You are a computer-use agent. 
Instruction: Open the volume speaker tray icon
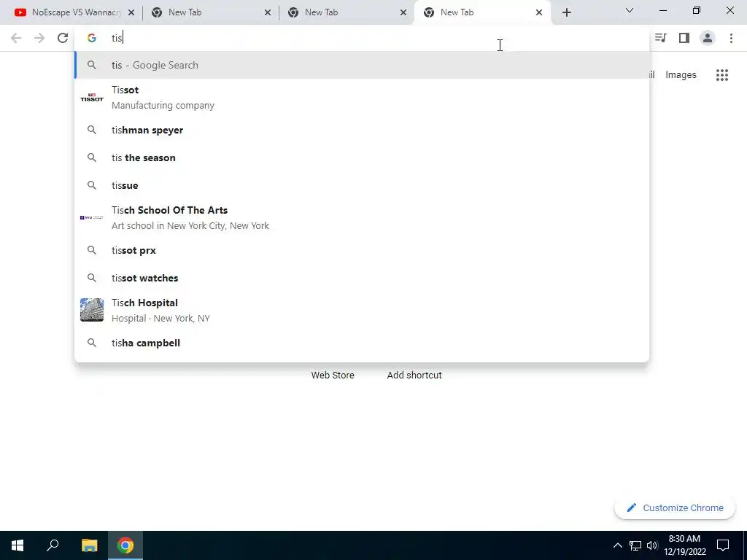pos(652,545)
